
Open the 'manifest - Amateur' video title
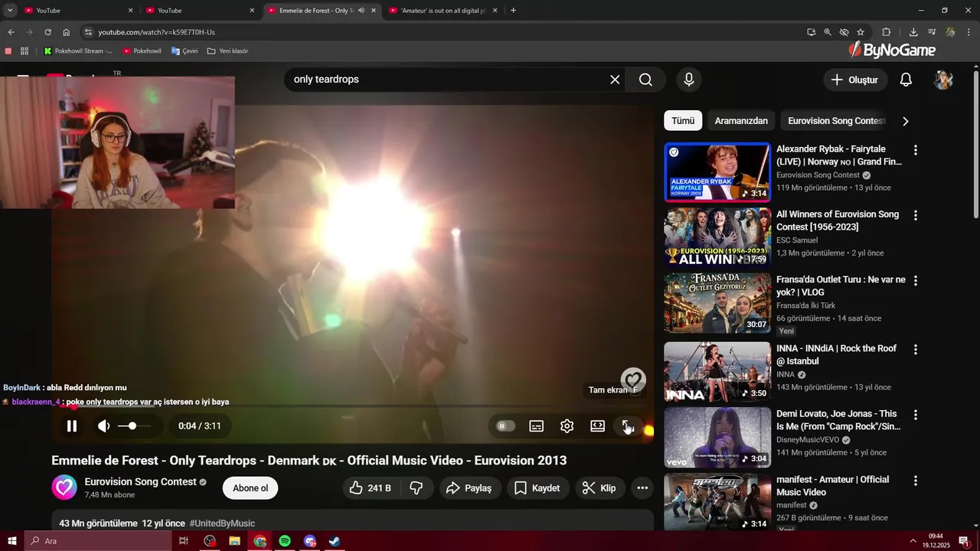[x=832, y=486]
